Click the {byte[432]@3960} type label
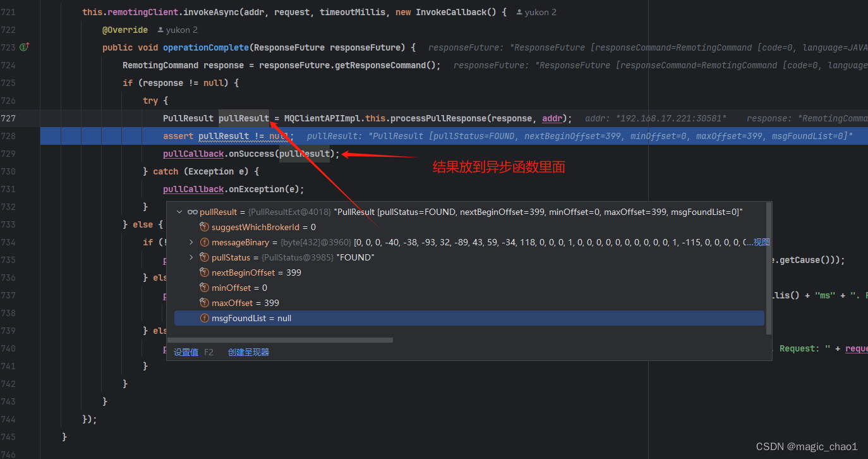The width and height of the screenshot is (868, 459). pyautogui.click(x=316, y=242)
